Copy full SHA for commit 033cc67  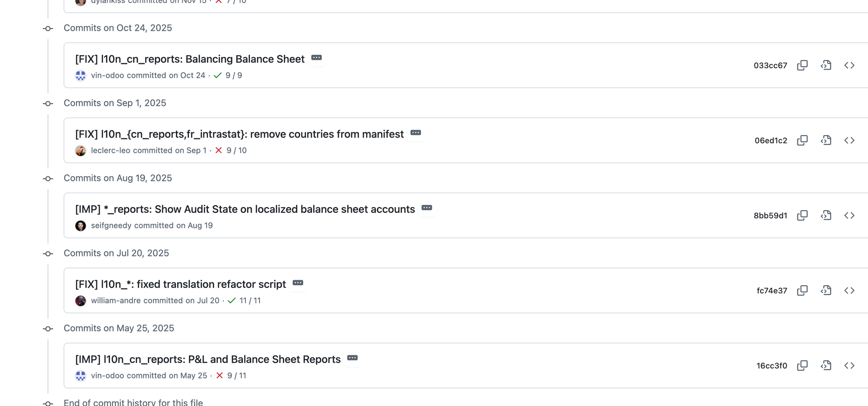coord(802,65)
